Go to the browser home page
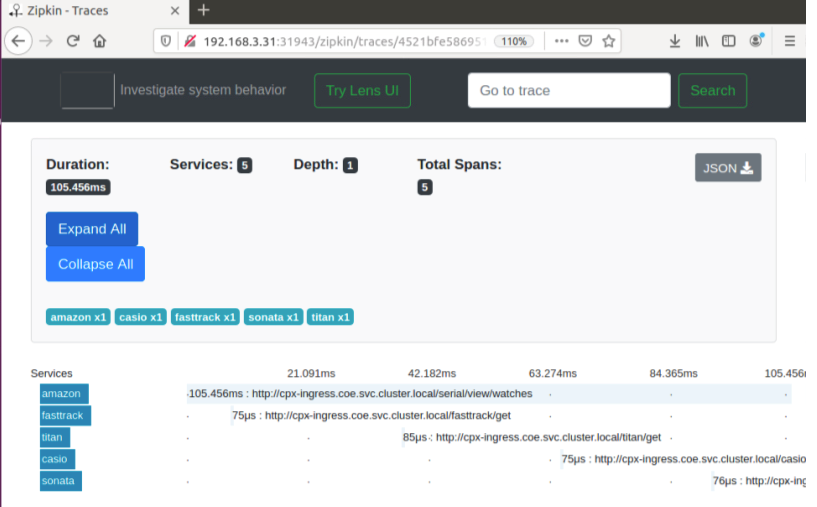Viewport: 817px width, 507px height. point(100,42)
